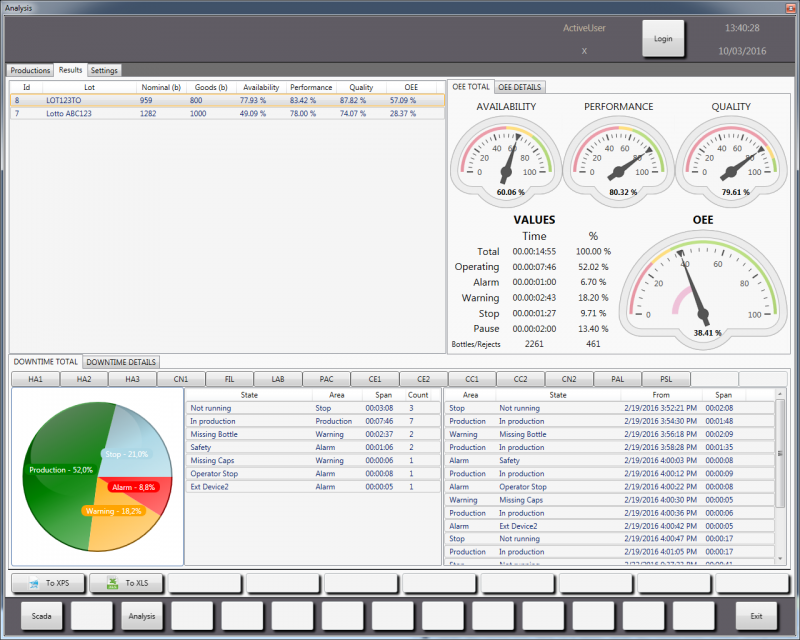This screenshot has height=640, width=800.
Task: Select the Lotto ABC123 row
Action: (70, 113)
